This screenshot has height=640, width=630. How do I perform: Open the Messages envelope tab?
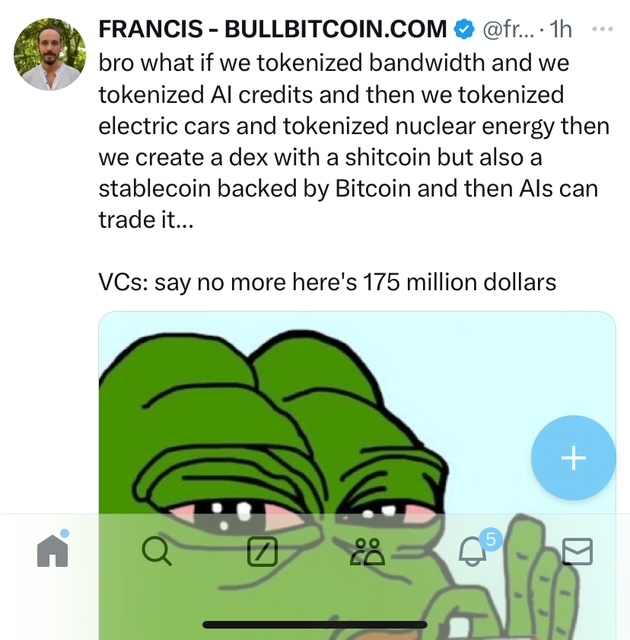pyautogui.click(x=577, y=551)
